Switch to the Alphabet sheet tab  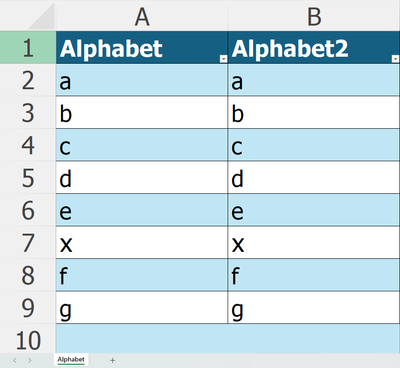(71, 359)
